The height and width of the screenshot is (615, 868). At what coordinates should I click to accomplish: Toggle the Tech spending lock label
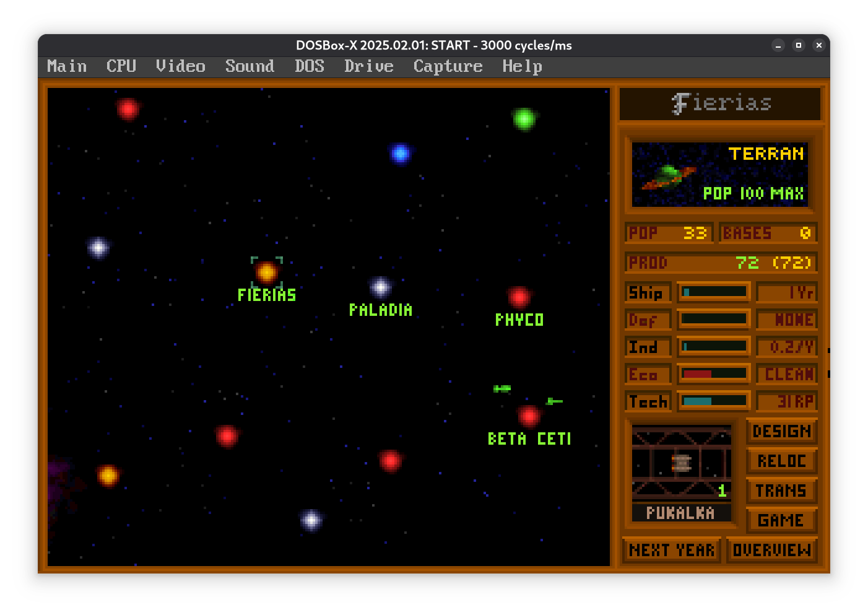[x=648, y=401]
